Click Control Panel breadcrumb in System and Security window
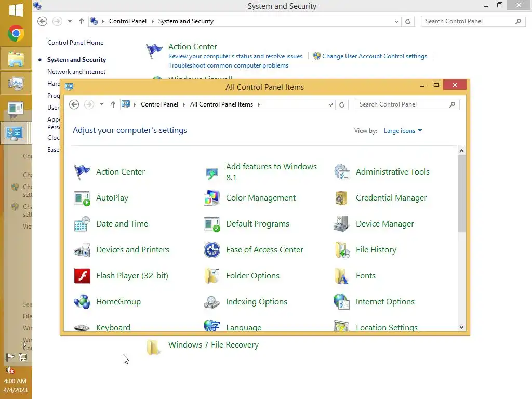This screenshot has width=532, height=399. 128,21
